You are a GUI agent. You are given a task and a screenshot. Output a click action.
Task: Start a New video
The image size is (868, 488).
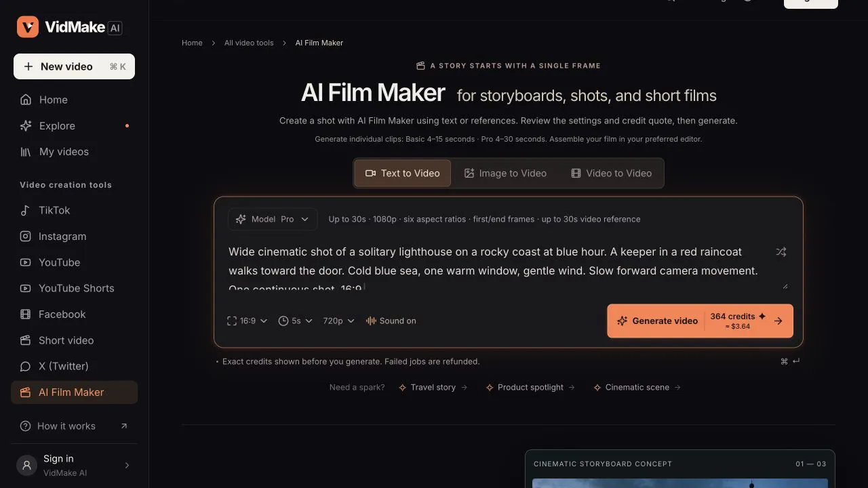(x=75, y=66)
